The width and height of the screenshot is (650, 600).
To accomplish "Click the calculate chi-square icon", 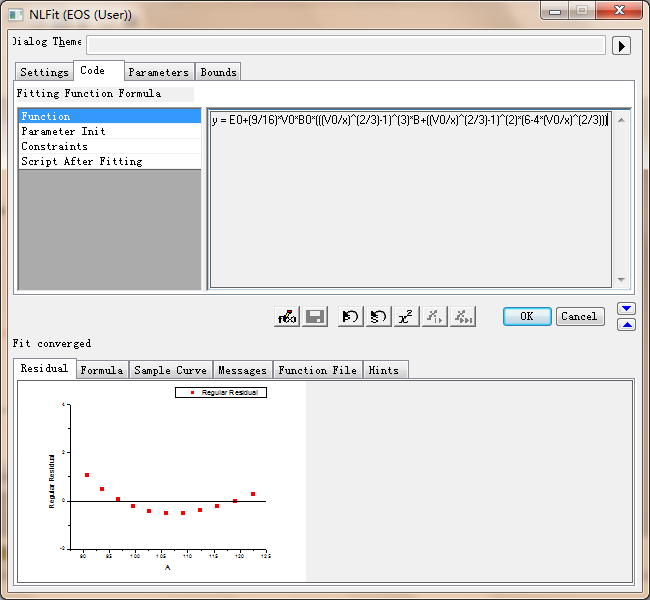I will coord(406,317).
